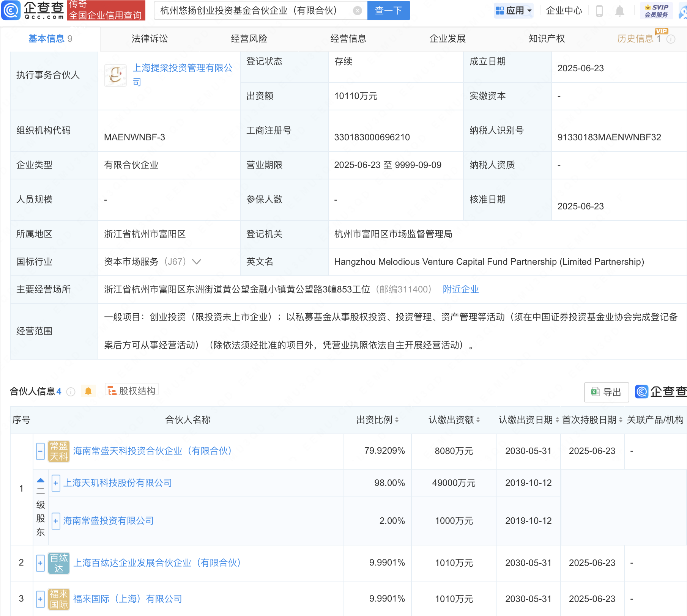Screen dimensions: 687x616
Task: Open 海南常盛投资有限公司 link
Action: click(109, 521)
